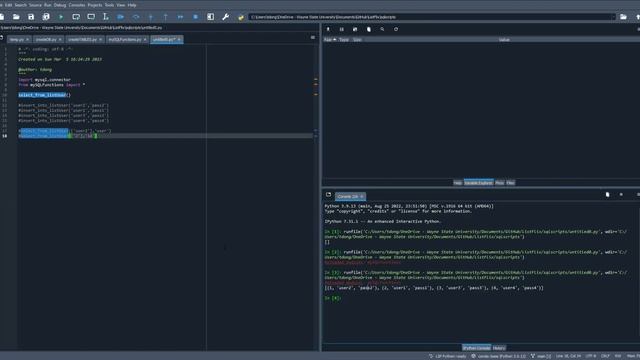This screenshot has width=640, height=360.
Task: Expand working directory path dropdown
Action: 613,17
